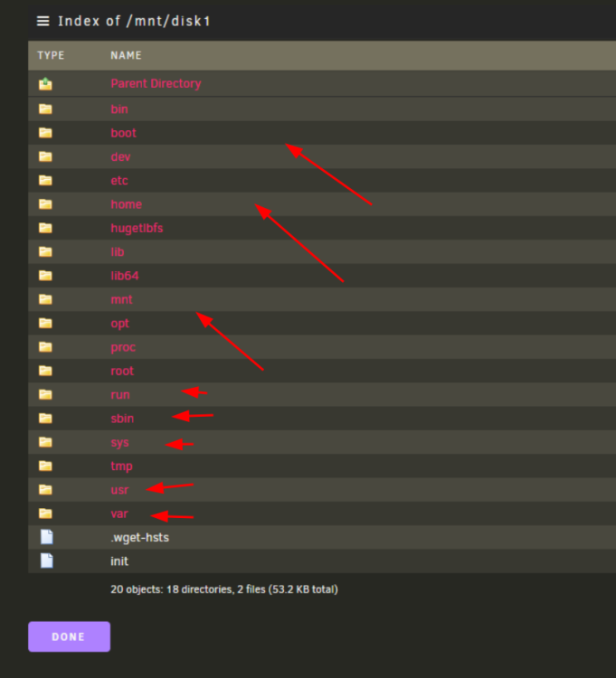
Task: Go to Parent Directory link
Action: [x=156, y=83]
